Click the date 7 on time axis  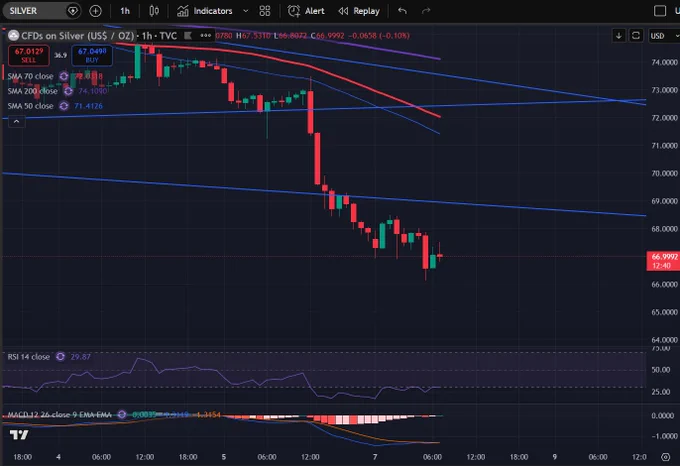coord(375,457)
